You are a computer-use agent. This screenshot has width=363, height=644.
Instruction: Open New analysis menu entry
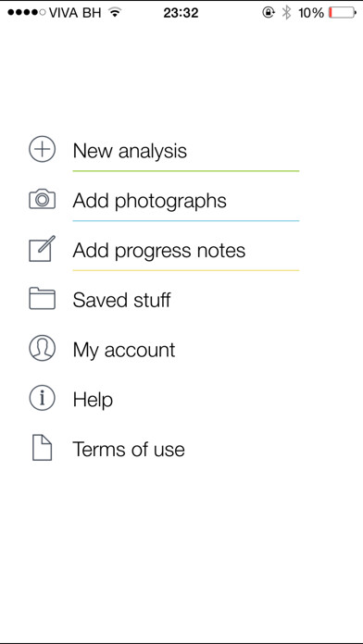click(x=130, y=151)
